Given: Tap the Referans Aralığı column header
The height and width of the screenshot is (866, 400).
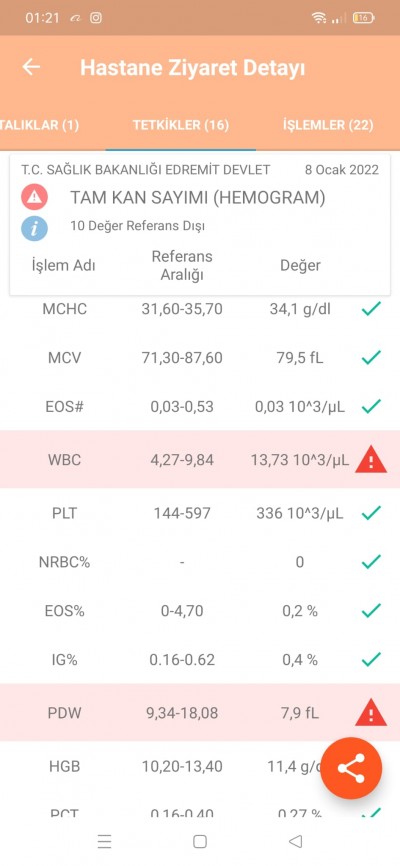Looking at the screenshot, I should coord(182,265).
